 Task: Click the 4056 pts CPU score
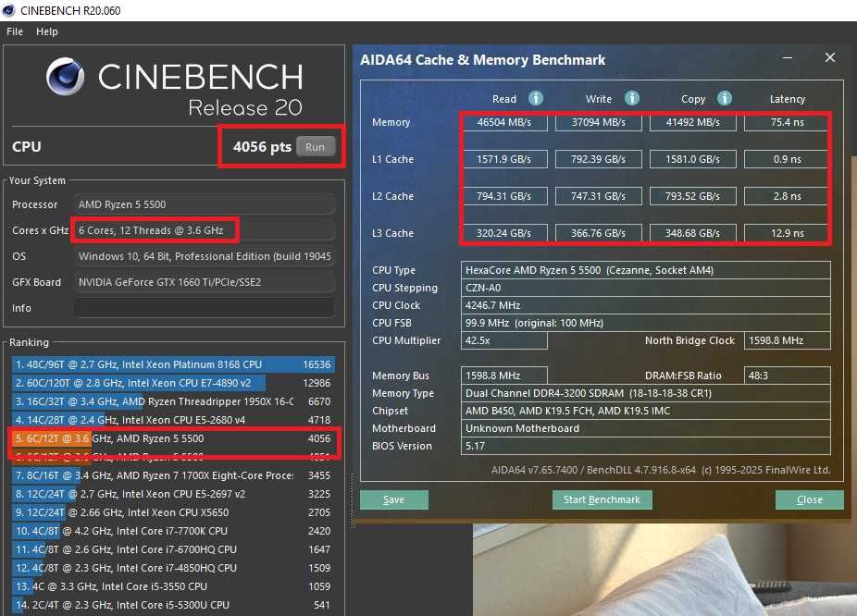[x=262, y=147]
